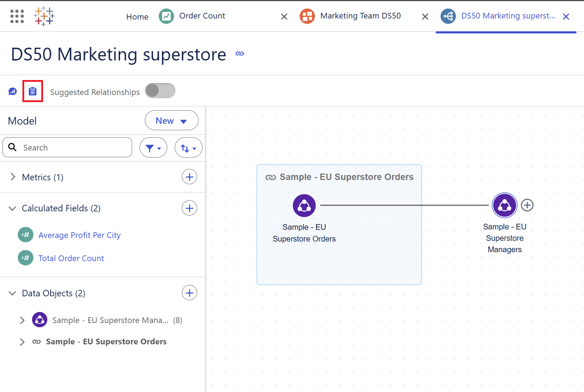This screenshot has height=392, width=584.
Task: Click the Average Profit Per City field icon
Action: (x=26, y=235)
